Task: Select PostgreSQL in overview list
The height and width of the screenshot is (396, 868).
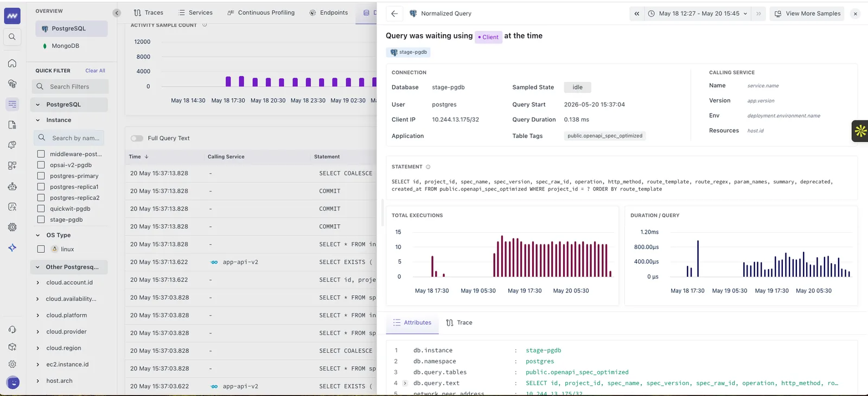Action: point(72,29)
